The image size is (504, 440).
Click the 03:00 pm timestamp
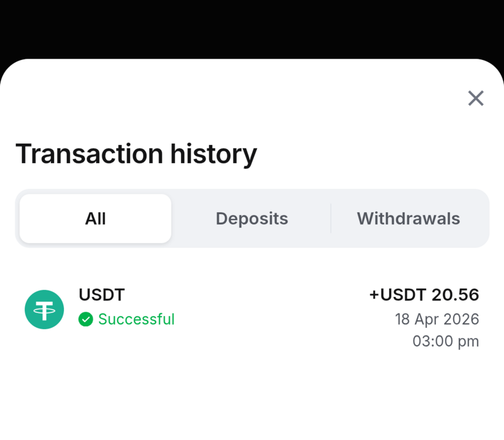[x=446, y=341]
